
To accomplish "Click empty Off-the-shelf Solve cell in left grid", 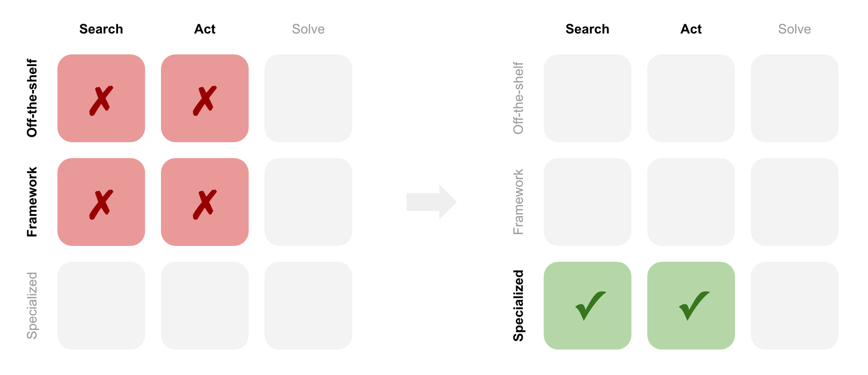I will click(308, 98).
